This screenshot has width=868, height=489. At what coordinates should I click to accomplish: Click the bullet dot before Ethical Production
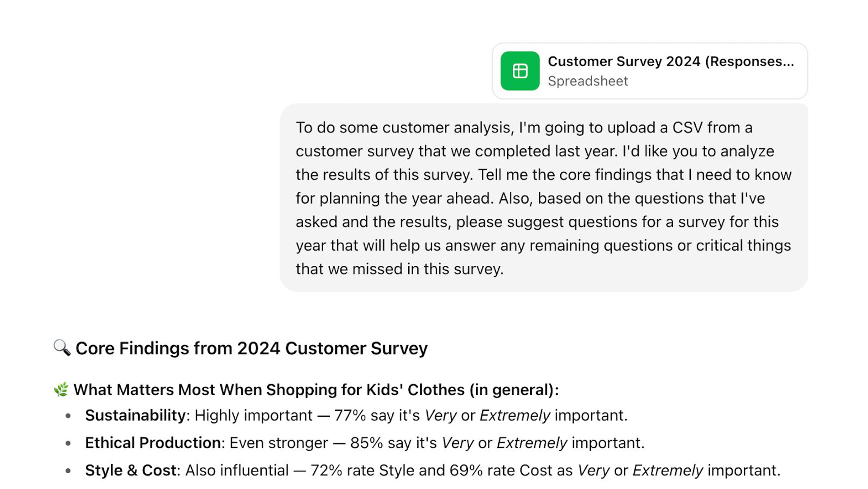[68, 443]
